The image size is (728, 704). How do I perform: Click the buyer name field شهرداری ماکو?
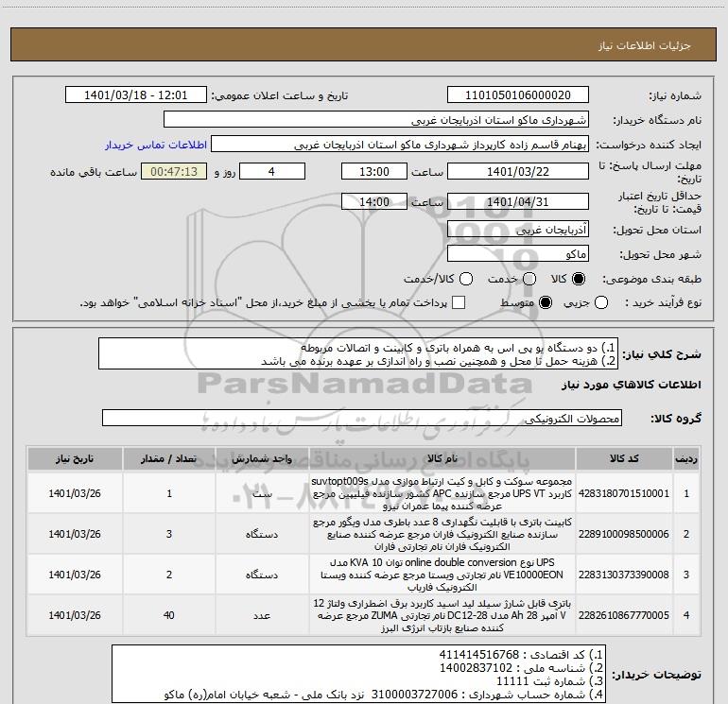tap(376, 120)
